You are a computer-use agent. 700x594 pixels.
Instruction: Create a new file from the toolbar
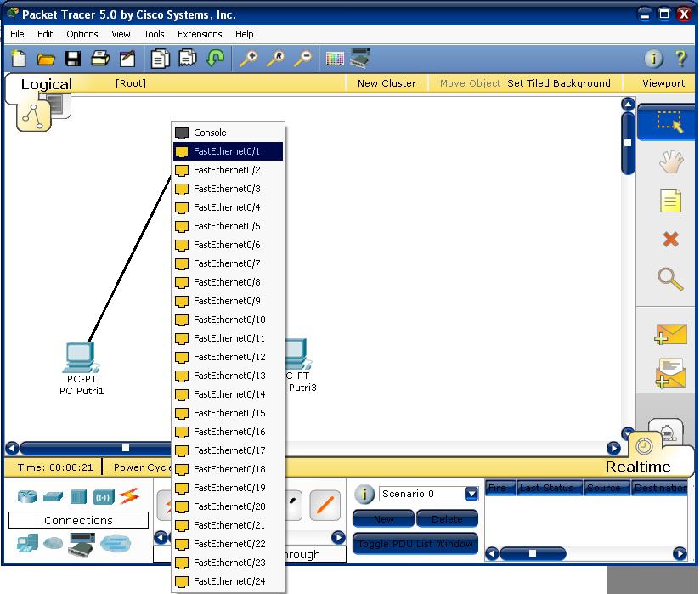pos(19,59)
